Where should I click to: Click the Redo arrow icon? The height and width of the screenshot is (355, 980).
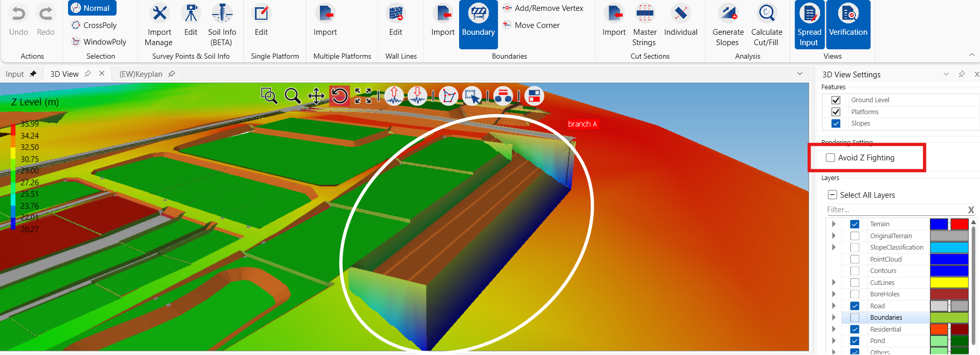pyautogui.click(x=46, y=13)
